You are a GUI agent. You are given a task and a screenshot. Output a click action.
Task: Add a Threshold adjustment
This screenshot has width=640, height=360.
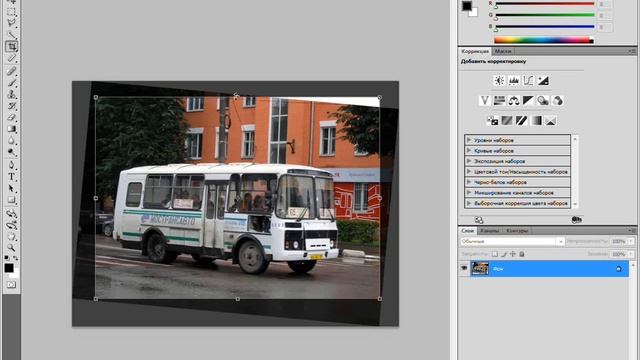point(521,120)
